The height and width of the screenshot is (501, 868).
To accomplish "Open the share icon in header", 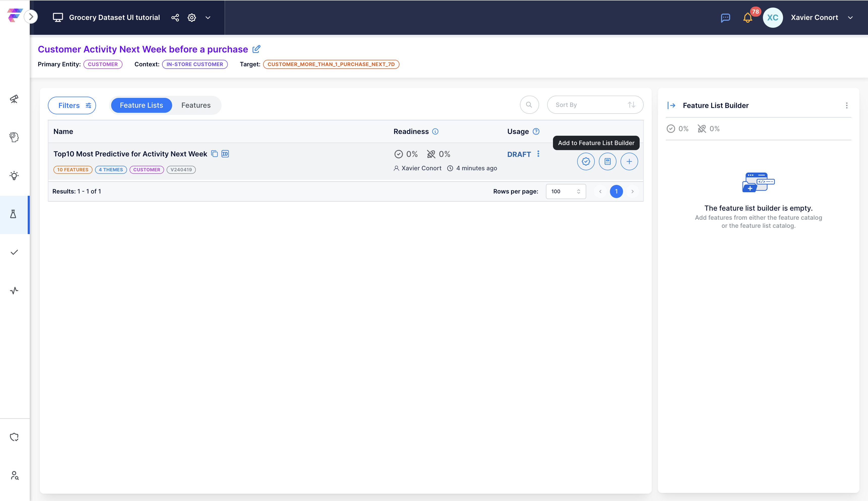I will click(175, 18).
